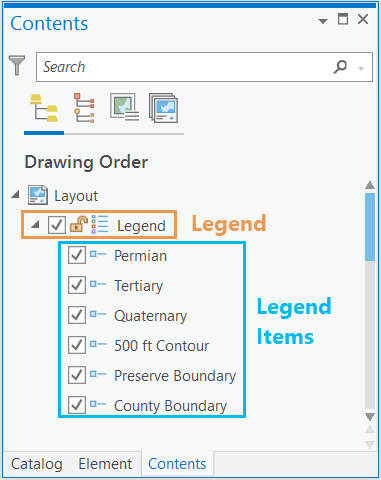Uncheck the Tertiary checkbox
The image size is (381, 480).
[x=77, y=285]
